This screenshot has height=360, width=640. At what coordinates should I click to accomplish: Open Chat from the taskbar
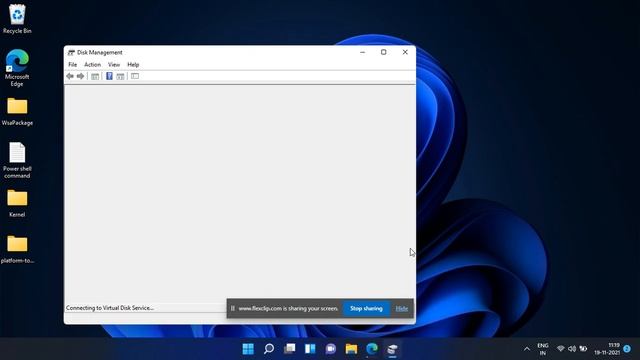pos(331,349)
